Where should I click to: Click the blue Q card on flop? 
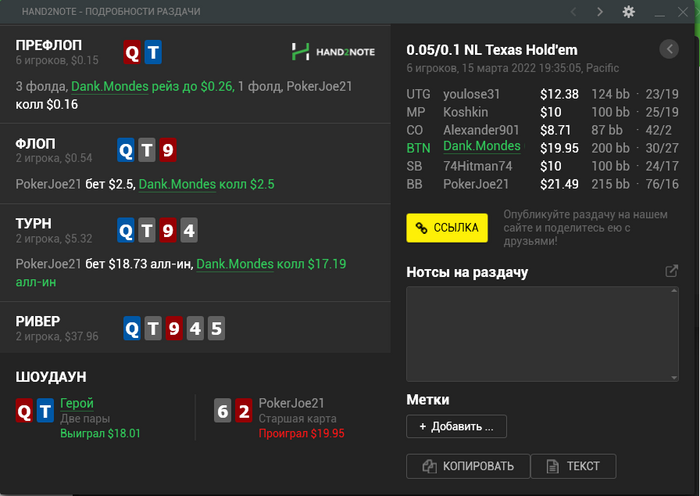(x=126, y=150)
